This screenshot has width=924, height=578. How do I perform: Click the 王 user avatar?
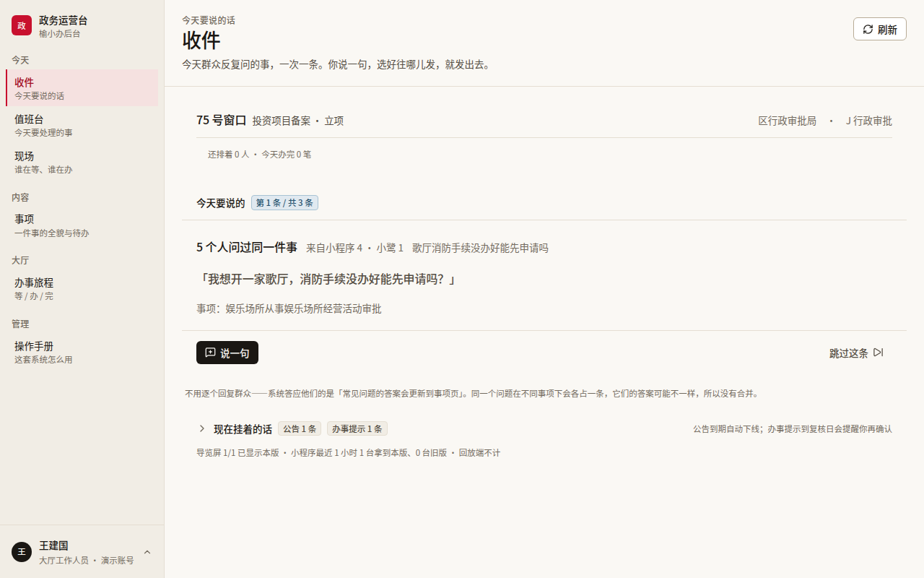click(22, 552)
